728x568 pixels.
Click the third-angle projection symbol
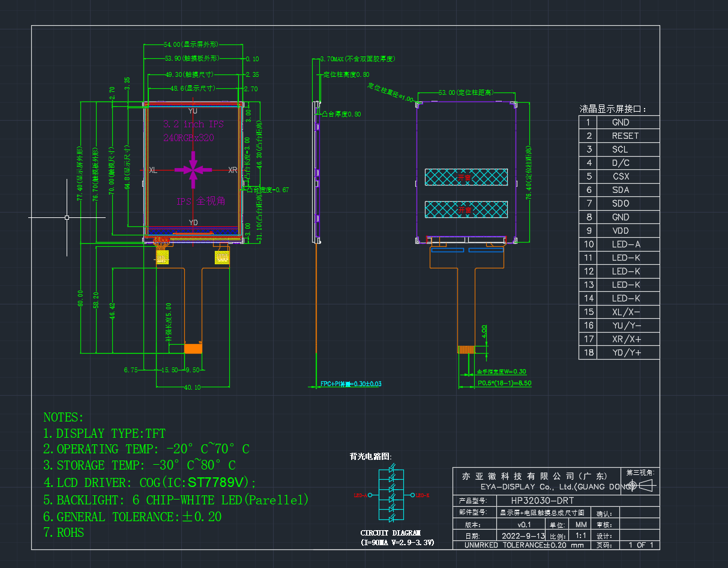click(x=643, y=485)
